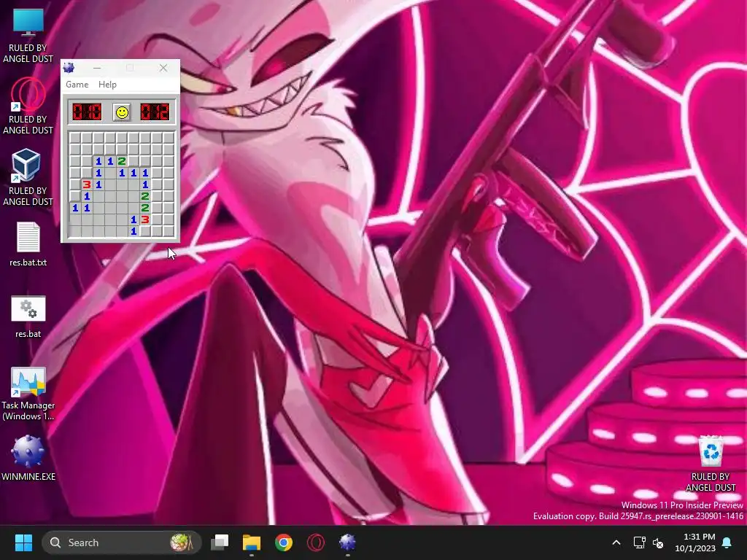Launch Google Chrome from the taskbar
Viewport: 747px width, 560px height.
click(284, 542)
